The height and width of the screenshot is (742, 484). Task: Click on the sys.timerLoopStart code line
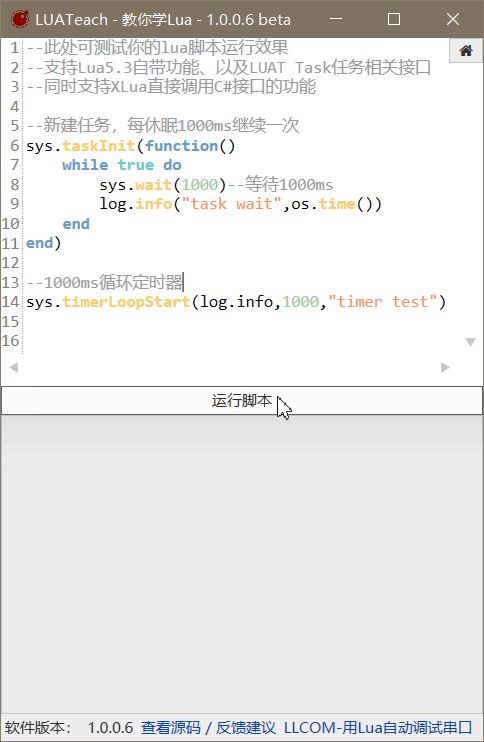point(236,302)
